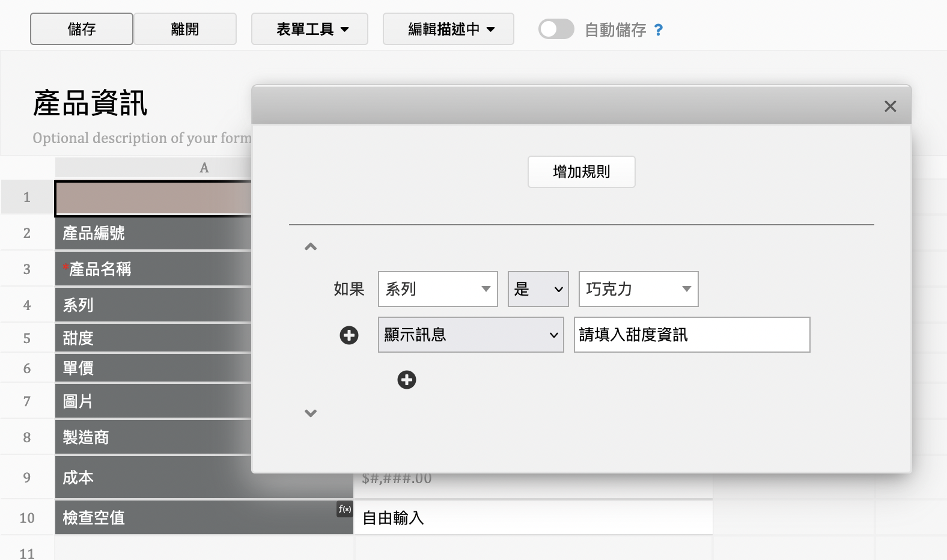This screenshot has width=947, height=560.
Task: Open the 編輯描述中 menu
Action: [448, 29]
